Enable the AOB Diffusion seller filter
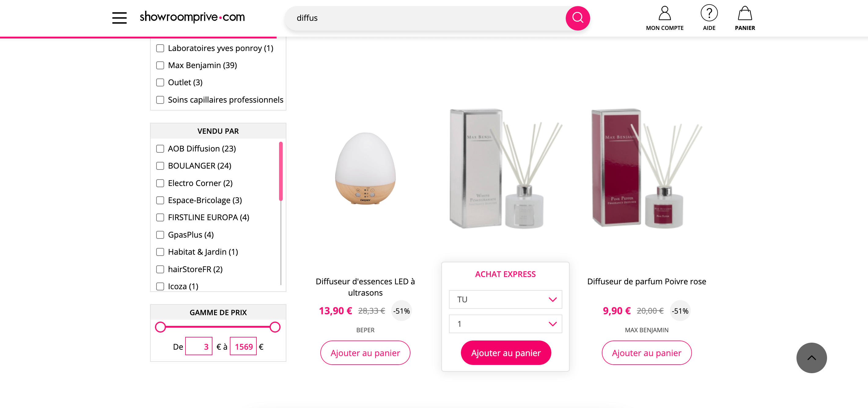 [160, 148]
